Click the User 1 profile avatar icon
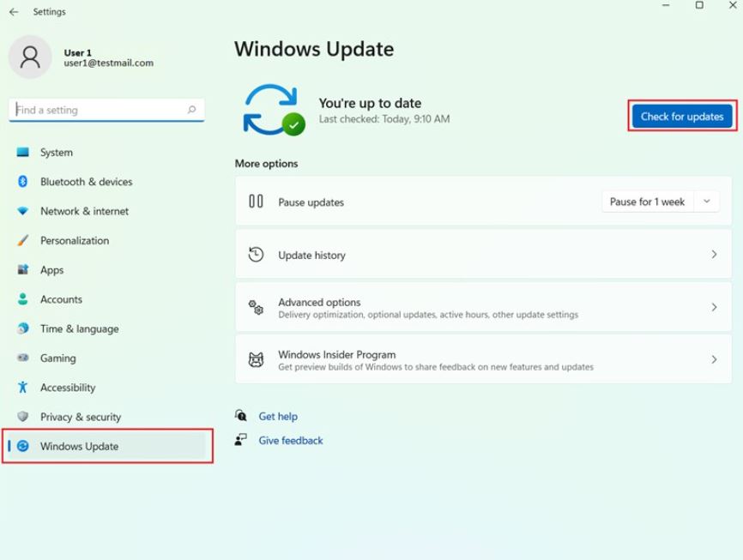 pos(30,57)
